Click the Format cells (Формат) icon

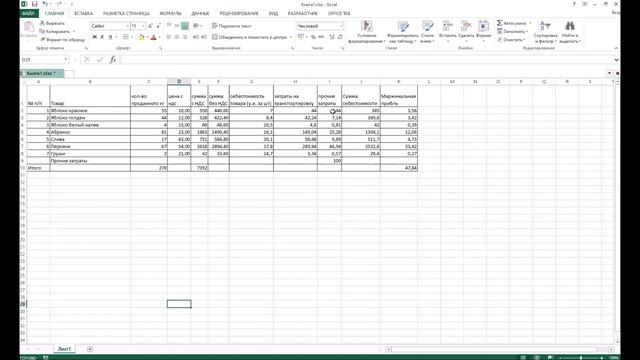484,26
